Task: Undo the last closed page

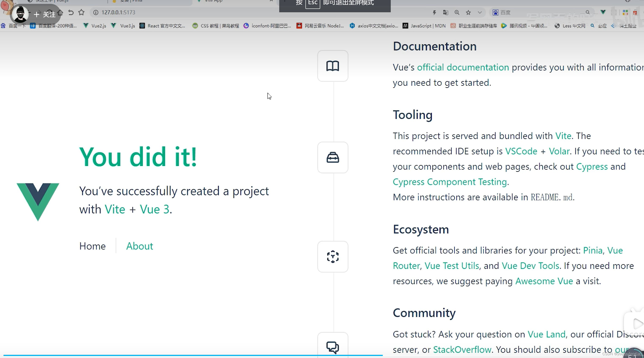Action: point(71,12)
